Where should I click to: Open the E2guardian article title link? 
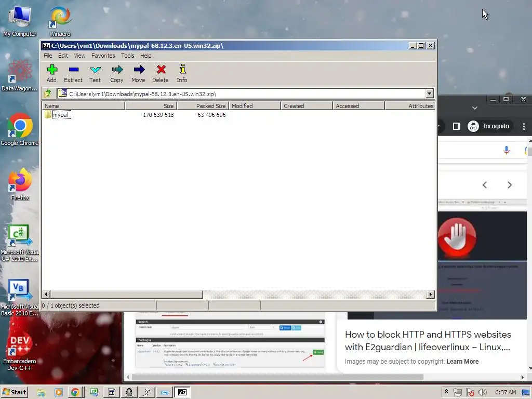428,341
